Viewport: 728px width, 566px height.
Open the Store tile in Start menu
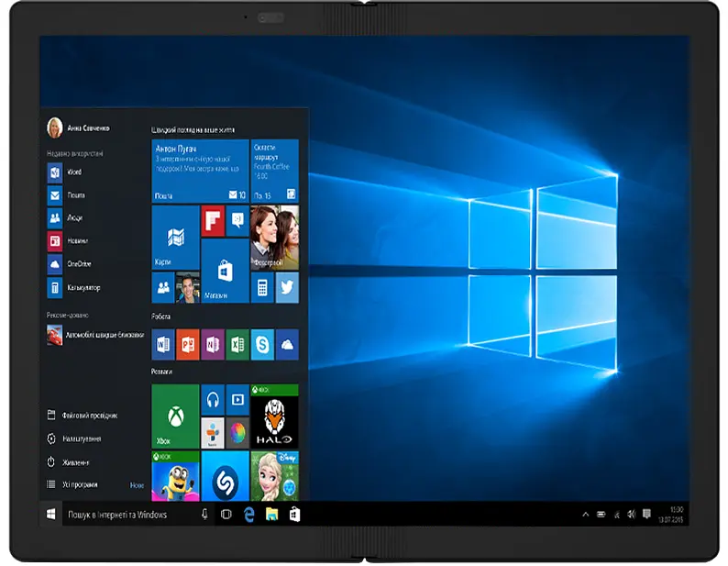coord(226,271)
